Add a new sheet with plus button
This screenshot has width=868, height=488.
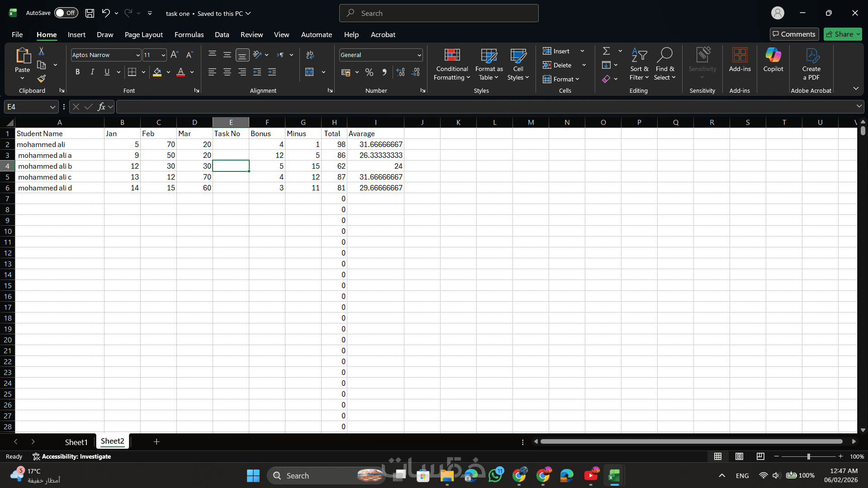click(157, 442)
